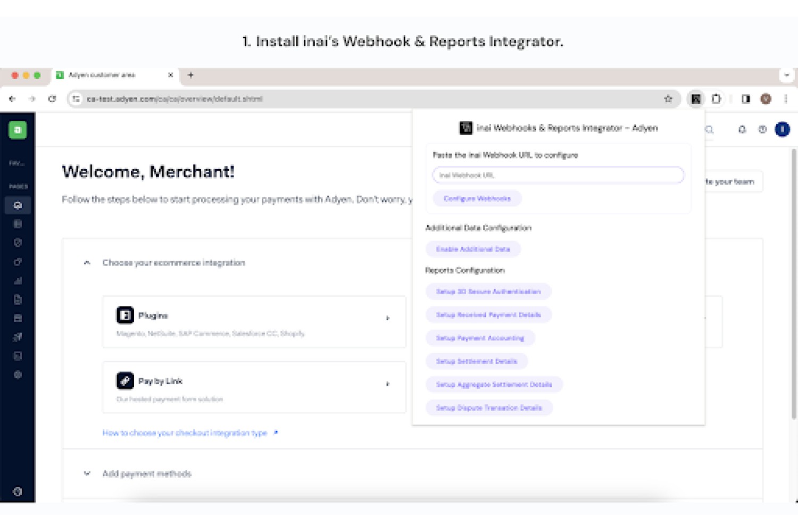This screenshot has height=532, width=798.
Task: Click the Adyen notifications bell icon
Action: click(742, 129)
